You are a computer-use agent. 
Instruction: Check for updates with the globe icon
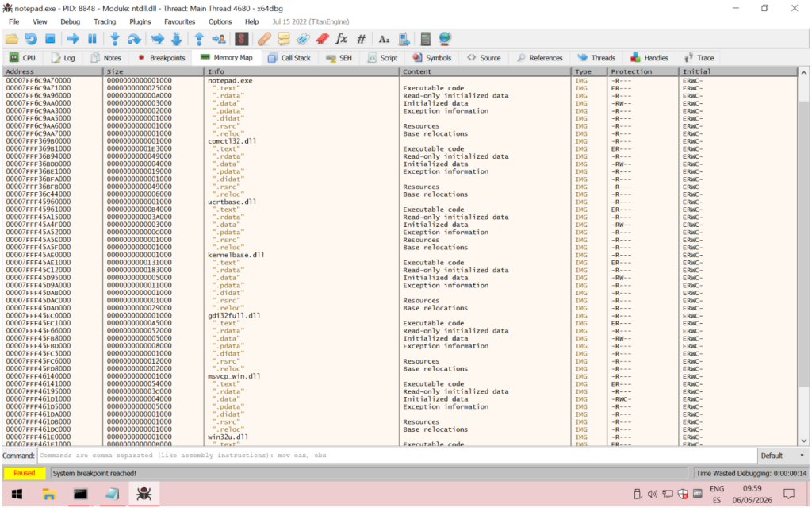445,39
